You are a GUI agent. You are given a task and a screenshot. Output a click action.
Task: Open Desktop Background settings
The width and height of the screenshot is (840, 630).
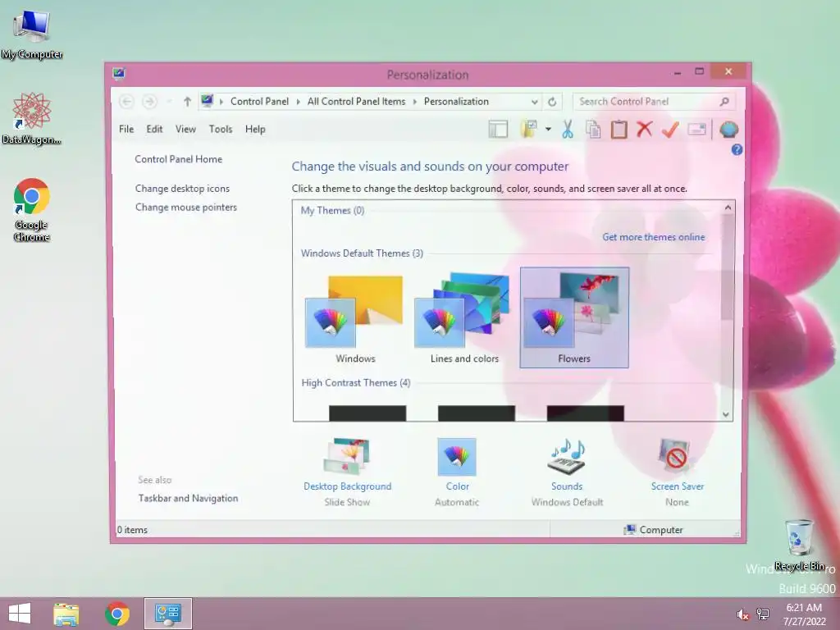tap(347, 472)
